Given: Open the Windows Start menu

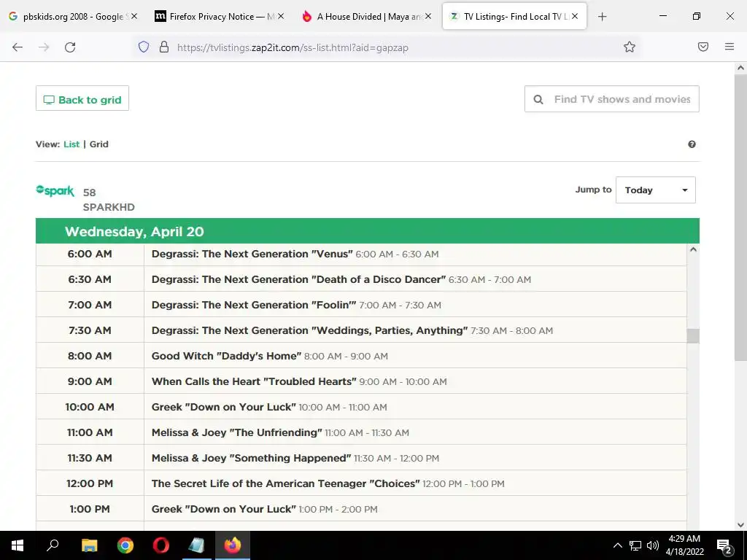Looking at the screenshot, I should [18, 545].
